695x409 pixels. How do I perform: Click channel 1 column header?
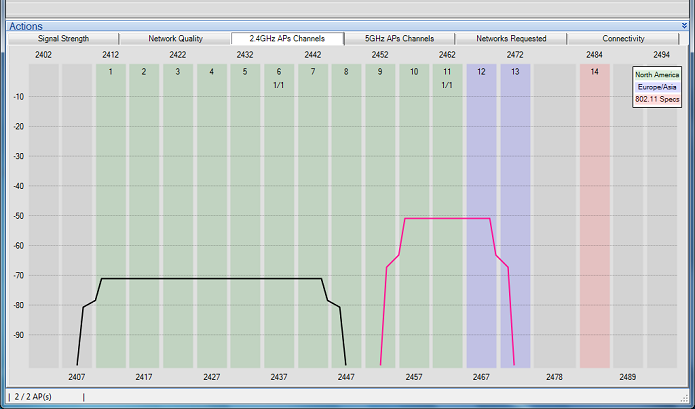[110, 71]
